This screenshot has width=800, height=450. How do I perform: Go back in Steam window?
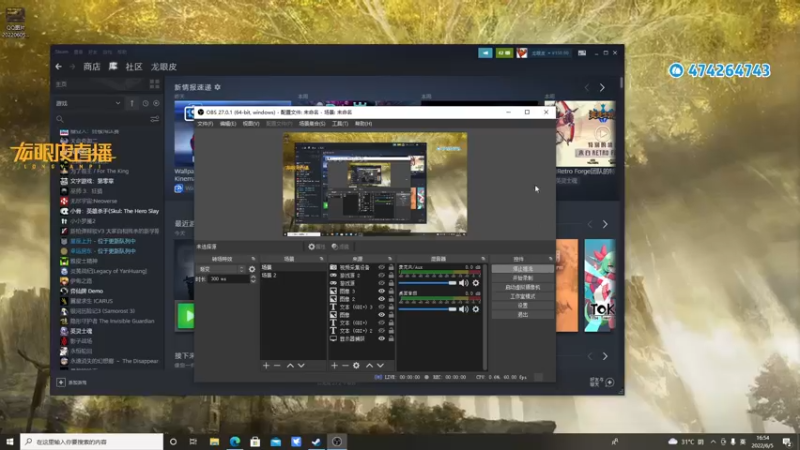point(59,67)
